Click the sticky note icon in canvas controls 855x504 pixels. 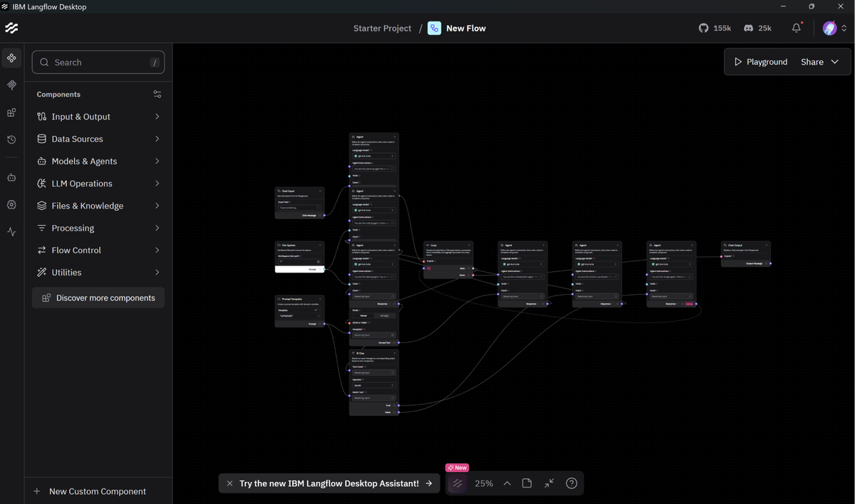click(527, 483)
